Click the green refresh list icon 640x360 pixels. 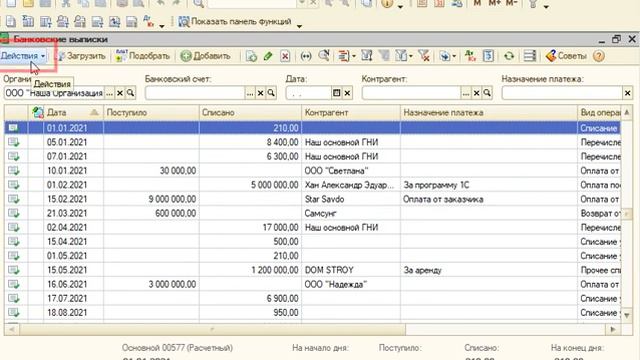pos(509,56)
